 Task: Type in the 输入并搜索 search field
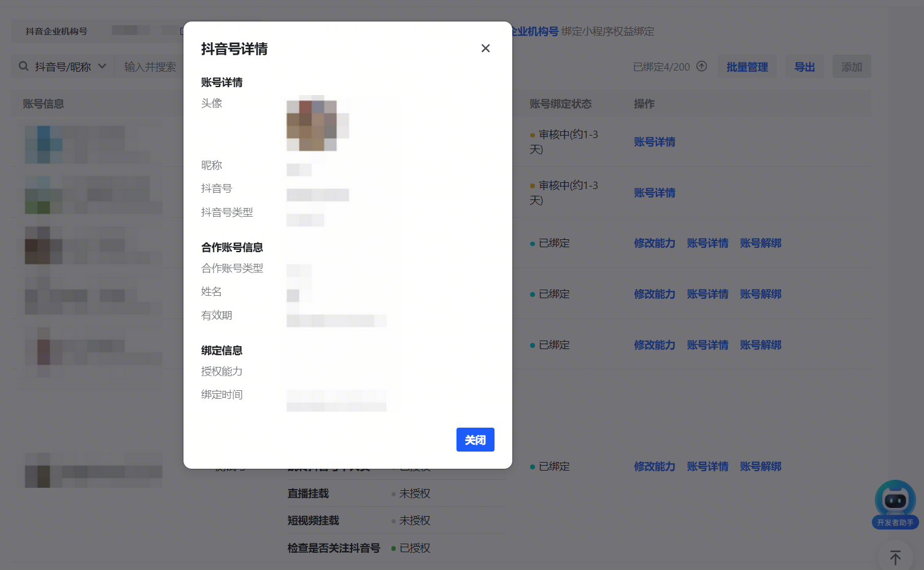150,67
